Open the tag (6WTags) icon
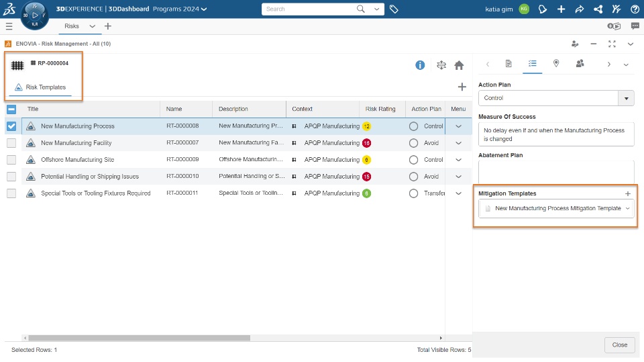Image resolution: width=644 pixels, height=362 pixels. pos(394,9)
